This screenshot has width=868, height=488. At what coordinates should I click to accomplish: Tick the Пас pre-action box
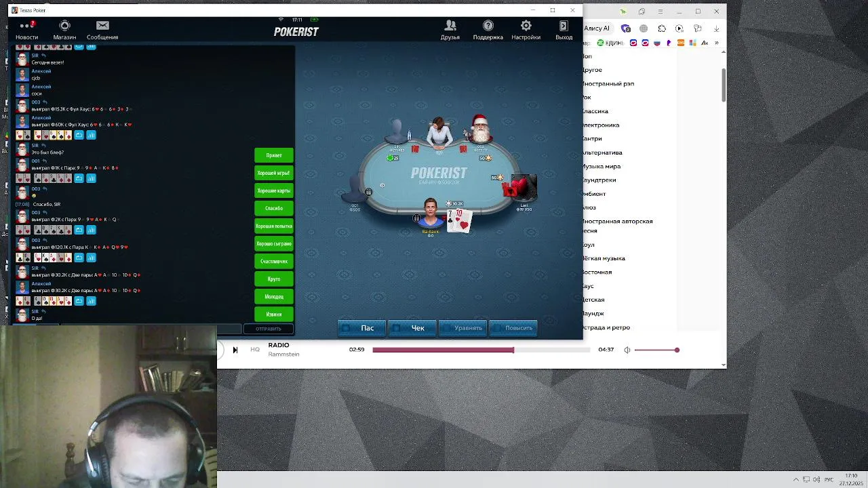pos(347,328)
